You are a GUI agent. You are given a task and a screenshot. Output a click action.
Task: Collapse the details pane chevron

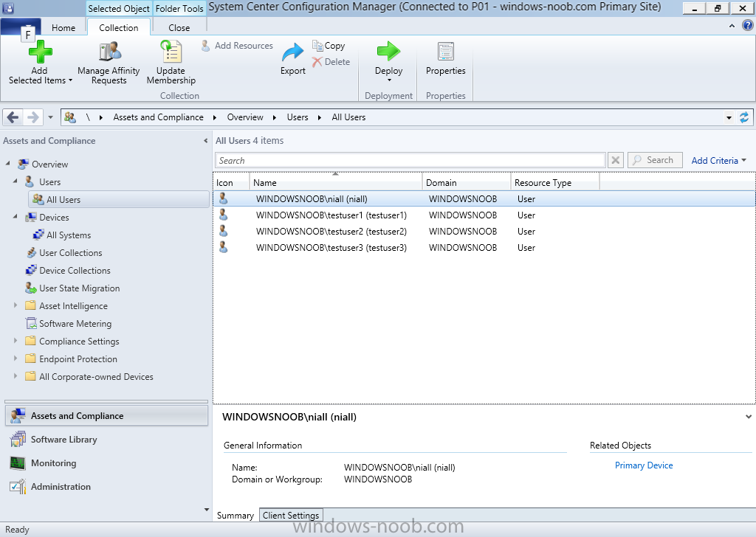coord(749,417)
